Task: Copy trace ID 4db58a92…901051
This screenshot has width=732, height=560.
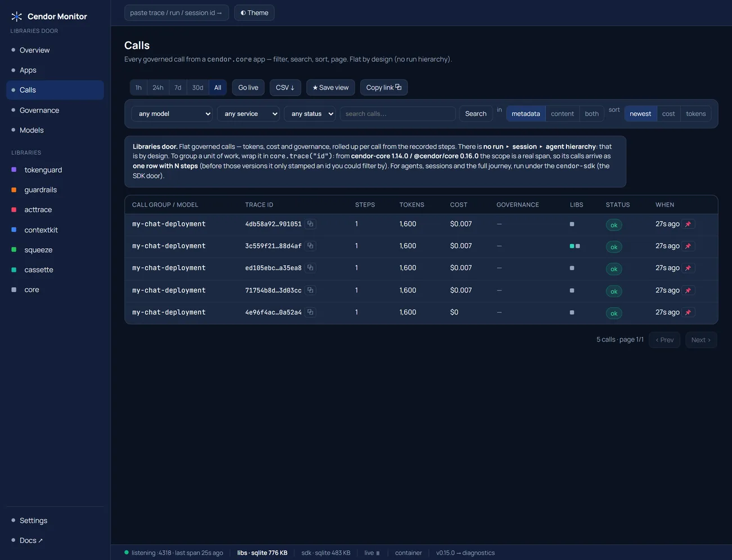Action: pos(310,224)
